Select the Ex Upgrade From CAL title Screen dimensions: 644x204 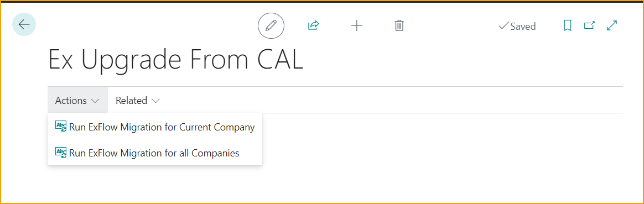(175, 60)
